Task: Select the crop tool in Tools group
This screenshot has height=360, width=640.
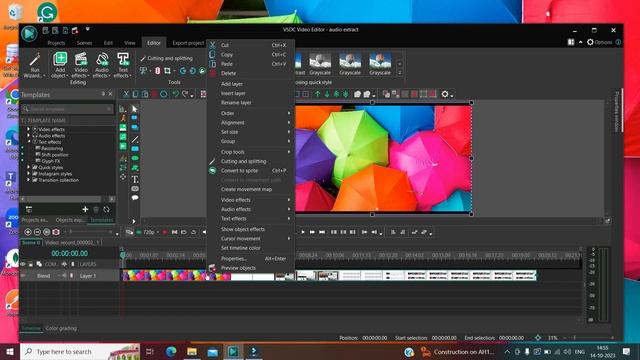Action: pyautogui.click(x=167, y=71)
